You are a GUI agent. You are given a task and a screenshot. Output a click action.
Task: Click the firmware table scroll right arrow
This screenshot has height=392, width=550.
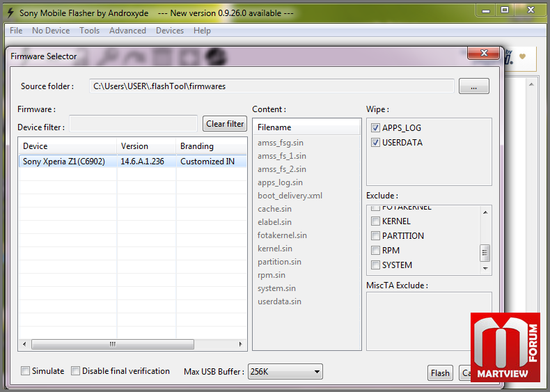(x=241, y=344)
